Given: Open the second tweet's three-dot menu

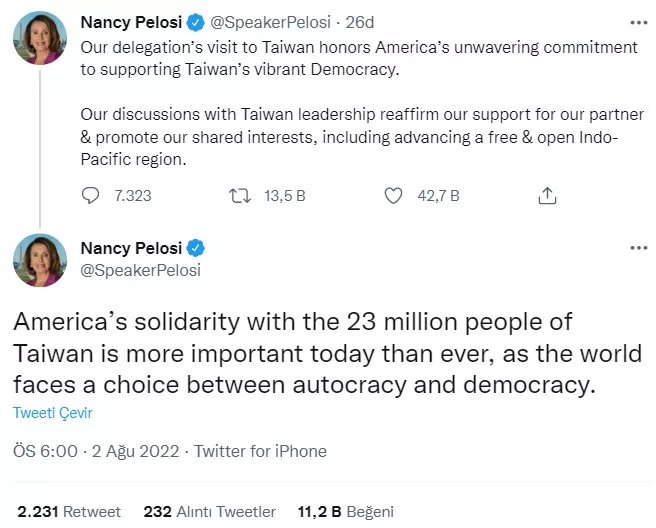Looking at the screenshot, I should click(638, 247).
